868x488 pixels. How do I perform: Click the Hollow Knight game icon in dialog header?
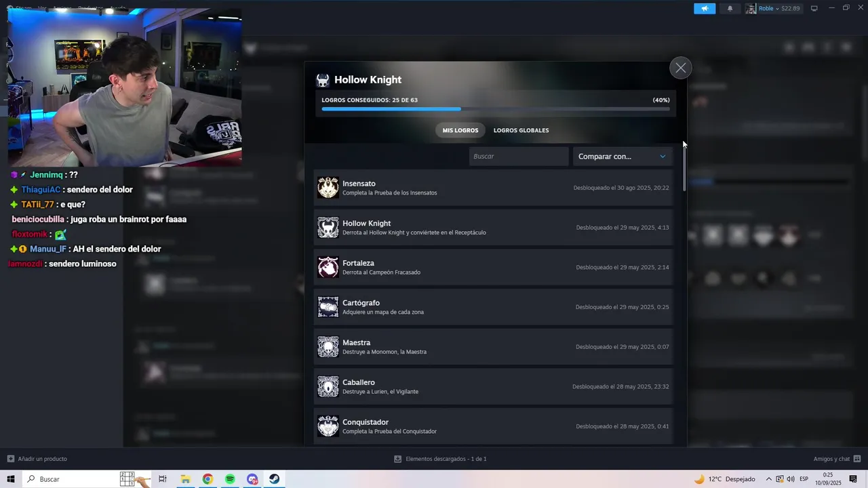pos(323,80)
